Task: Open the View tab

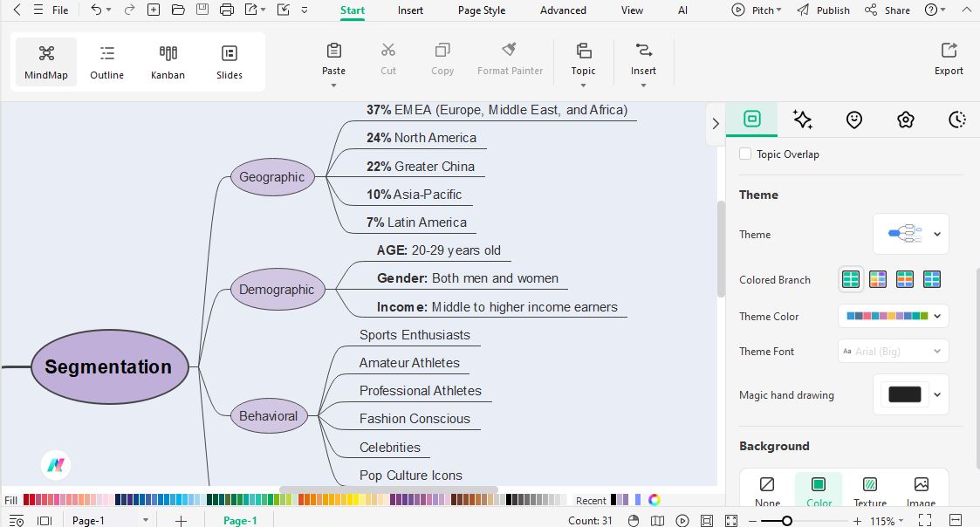Action: coord(632,10)
